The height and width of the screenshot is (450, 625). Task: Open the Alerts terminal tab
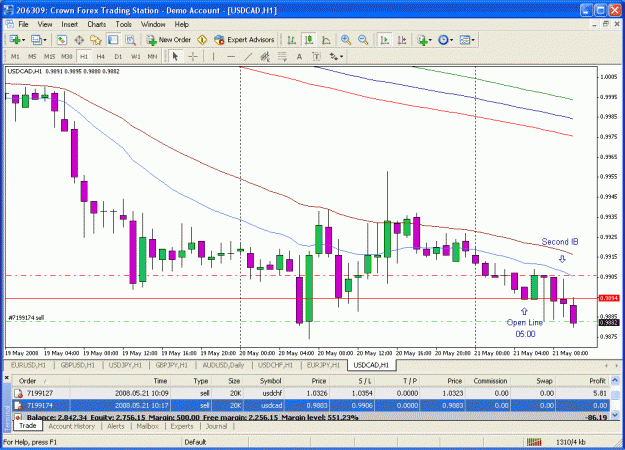[116, 426]
